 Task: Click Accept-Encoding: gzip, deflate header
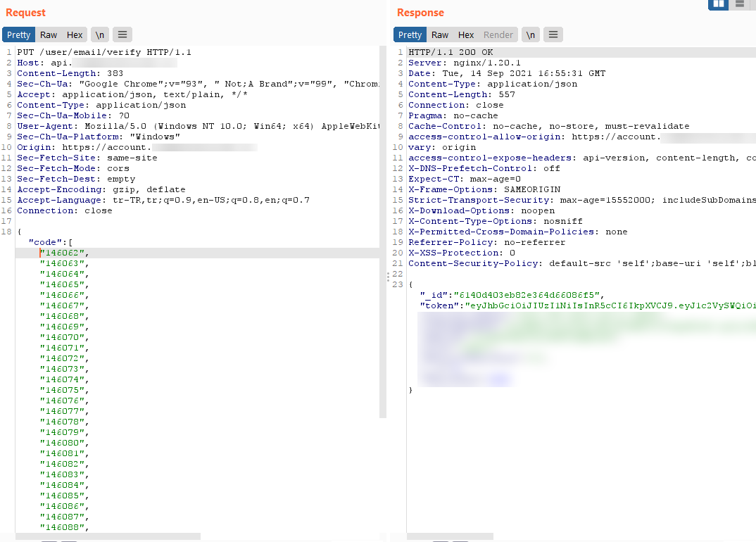click(x=101, y=190)
